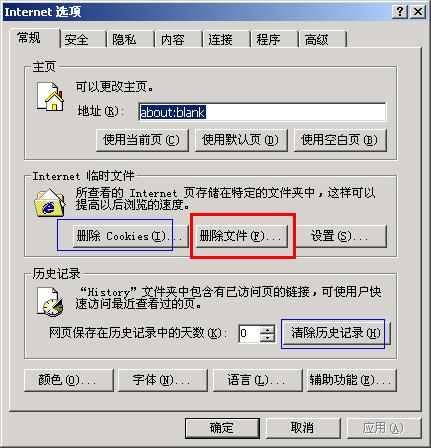Screen dimensions: 431x448
Task: Switch to the 安全 tab
Action: coord(77,40)
